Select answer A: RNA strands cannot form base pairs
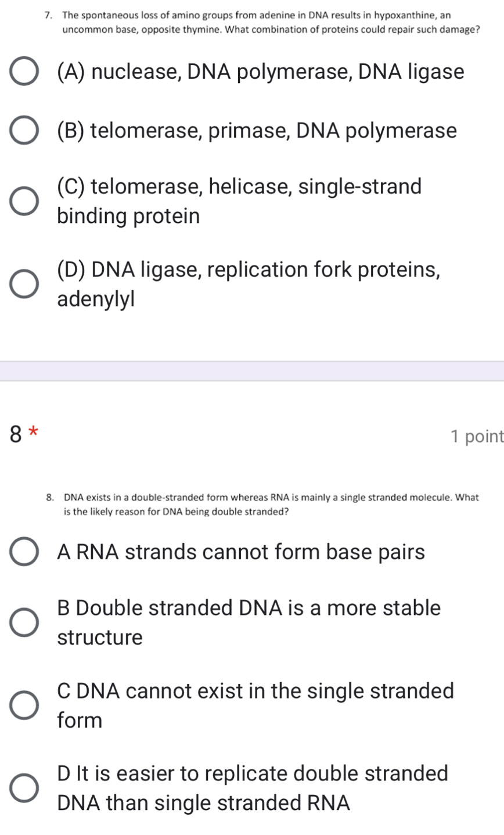Image resolution: width=504 pixels, height=835 pixels. [23, 550]
